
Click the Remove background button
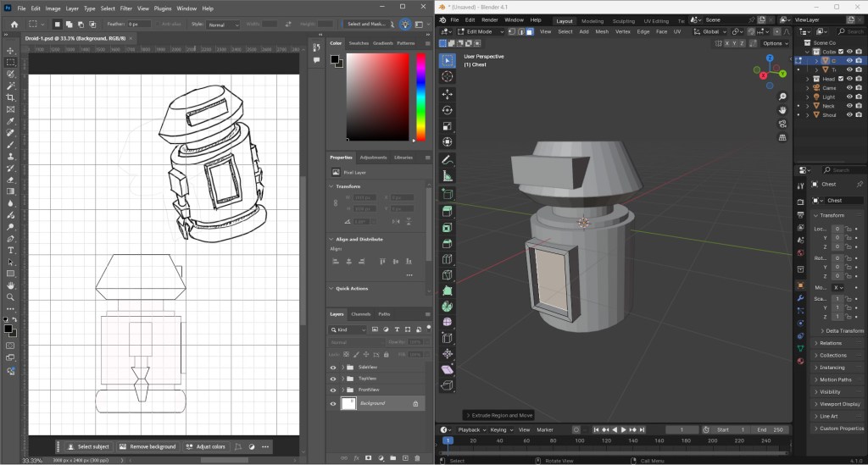pyautogui.click(x=147, y=446)
